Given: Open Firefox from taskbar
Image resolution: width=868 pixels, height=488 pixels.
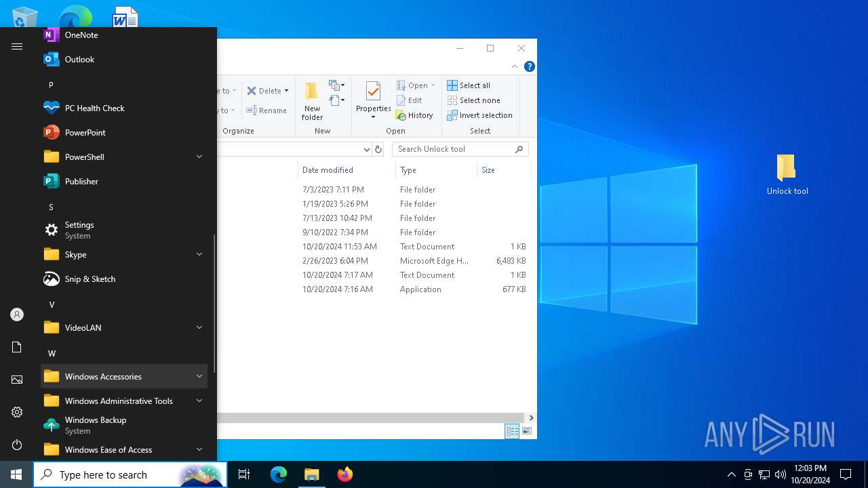Looking at the screenshot, I should pyautogui.click(x=345, y=474).
